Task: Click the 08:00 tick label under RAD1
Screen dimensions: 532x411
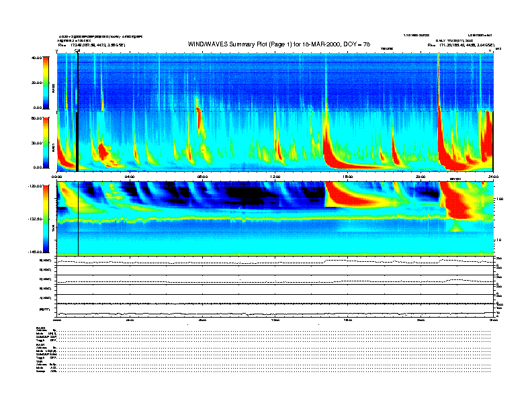Action: point(202,177)
